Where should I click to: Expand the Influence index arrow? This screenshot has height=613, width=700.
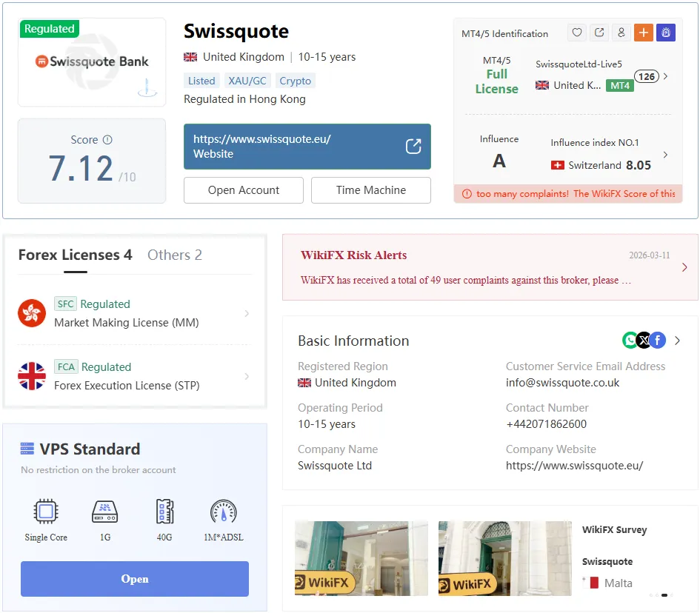[665, 155]
